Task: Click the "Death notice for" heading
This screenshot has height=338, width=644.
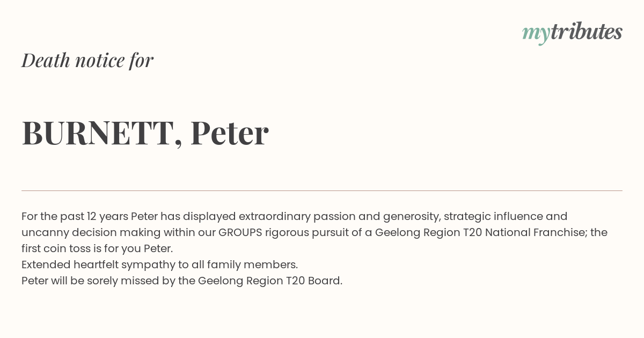Action: click(x=87, y=60)
